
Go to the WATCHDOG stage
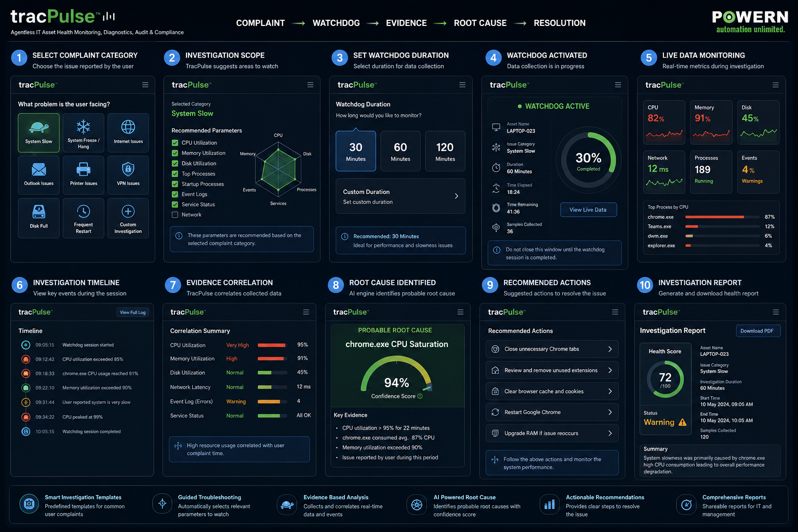pyautogui.click(x=336, y=23)
